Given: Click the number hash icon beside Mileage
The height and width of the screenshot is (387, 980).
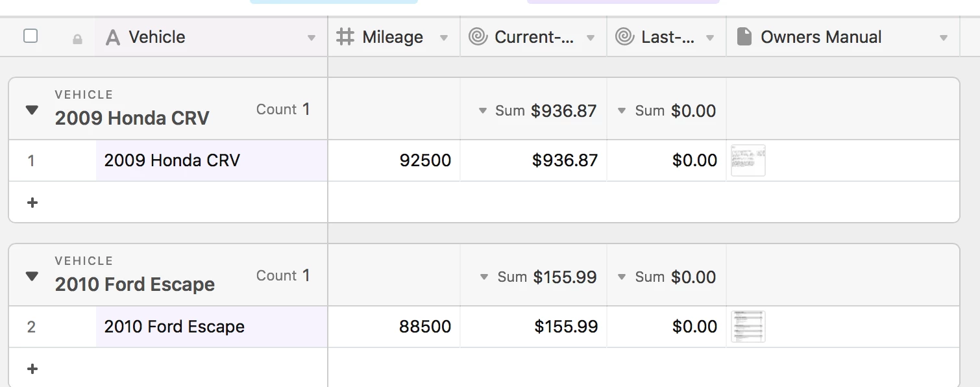Looking at the screenshot, I should coord(345,37).
